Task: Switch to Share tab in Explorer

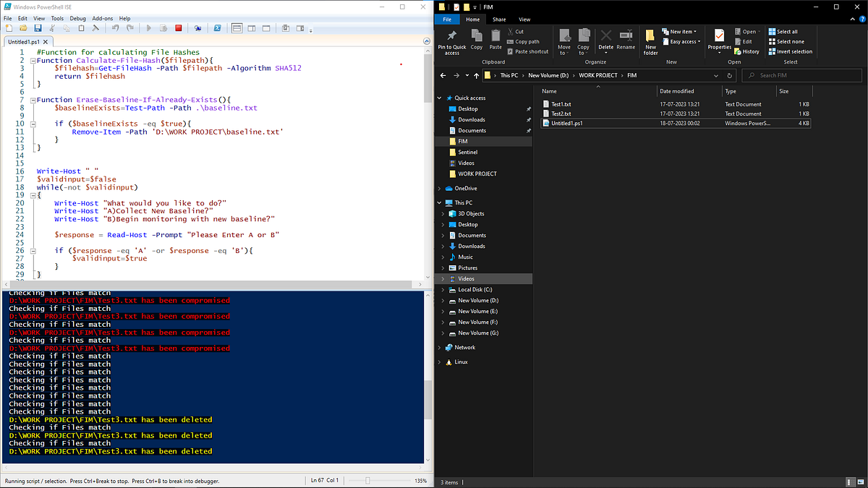Action: pos(499,20)
